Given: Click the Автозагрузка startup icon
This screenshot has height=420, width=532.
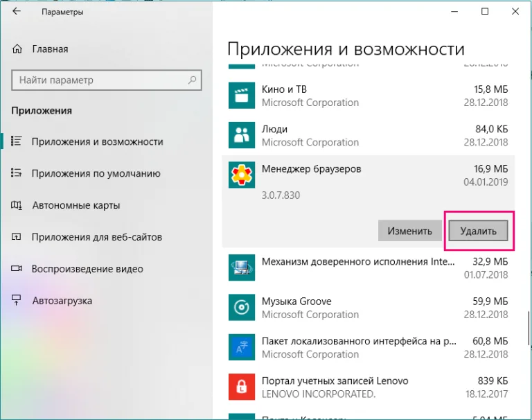Looking at the screenshot, I should tap(17, 300).
